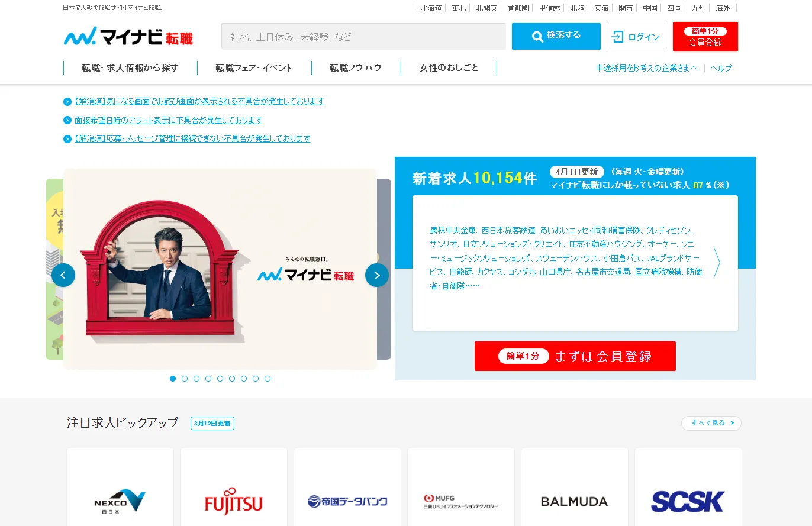Open the ログイン login button
Screen dimensions: 812x526
click(636, 37)
